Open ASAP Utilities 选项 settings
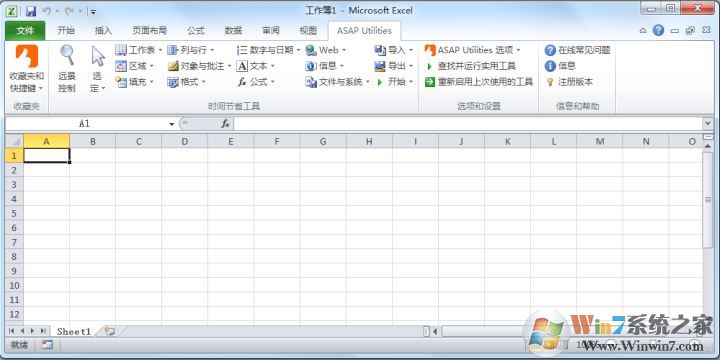 (x=472, y=50)
